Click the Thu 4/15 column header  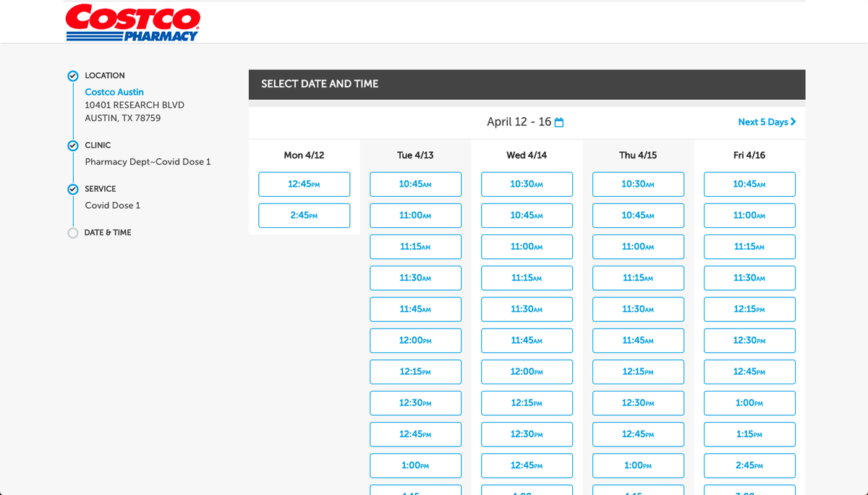pos(638,155)
